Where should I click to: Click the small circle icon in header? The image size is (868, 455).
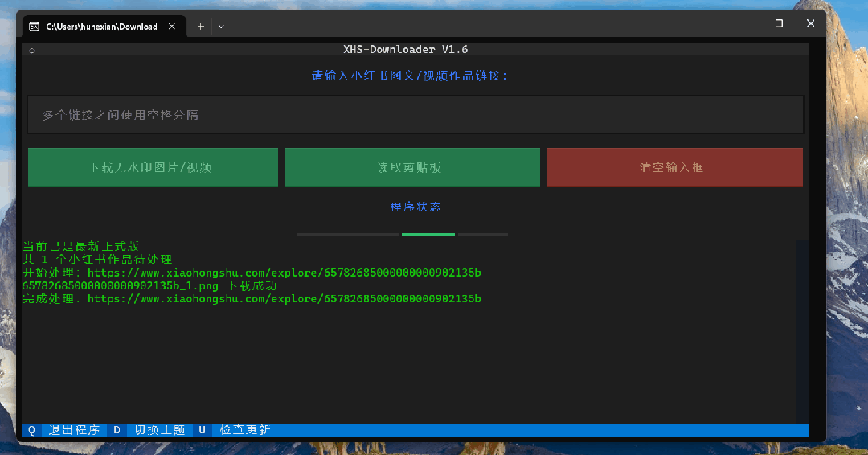[31, 51]
